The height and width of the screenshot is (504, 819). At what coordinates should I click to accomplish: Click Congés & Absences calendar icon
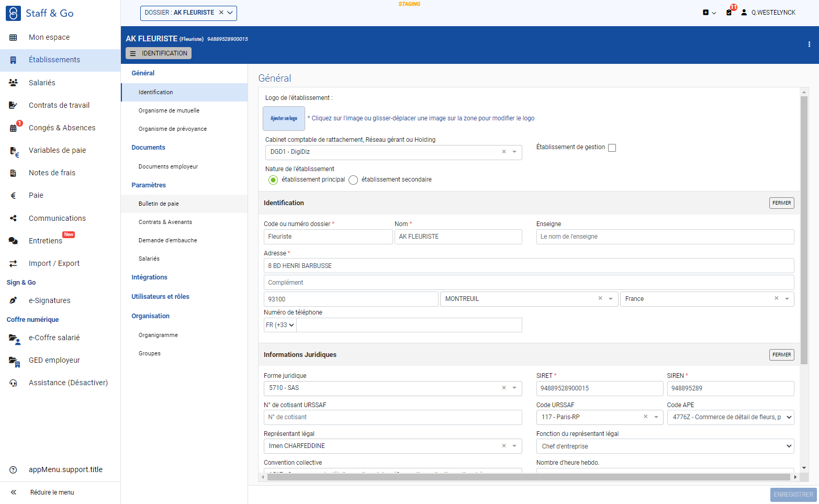click(14, 128)
